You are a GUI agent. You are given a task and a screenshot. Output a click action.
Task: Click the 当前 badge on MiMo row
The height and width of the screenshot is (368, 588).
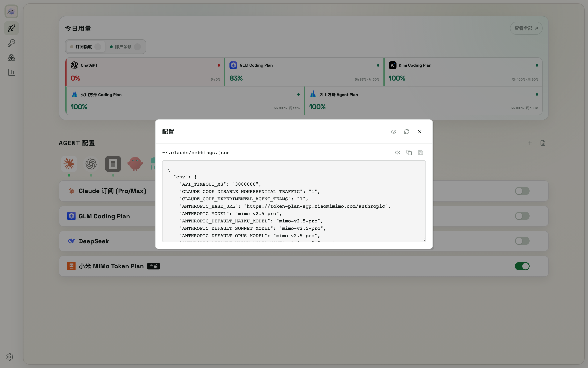[x=154, y=266]
